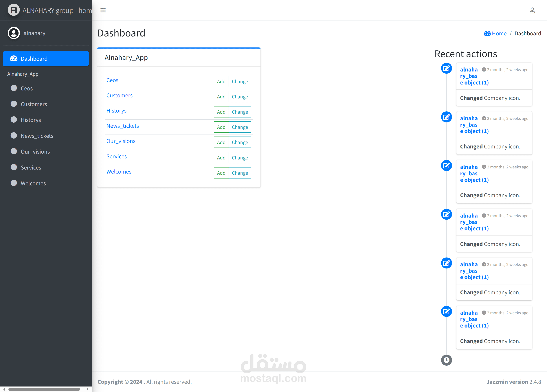547x392 pixels.
Task: Click the Add button for Ceos
Action: (x=221, y=82)
